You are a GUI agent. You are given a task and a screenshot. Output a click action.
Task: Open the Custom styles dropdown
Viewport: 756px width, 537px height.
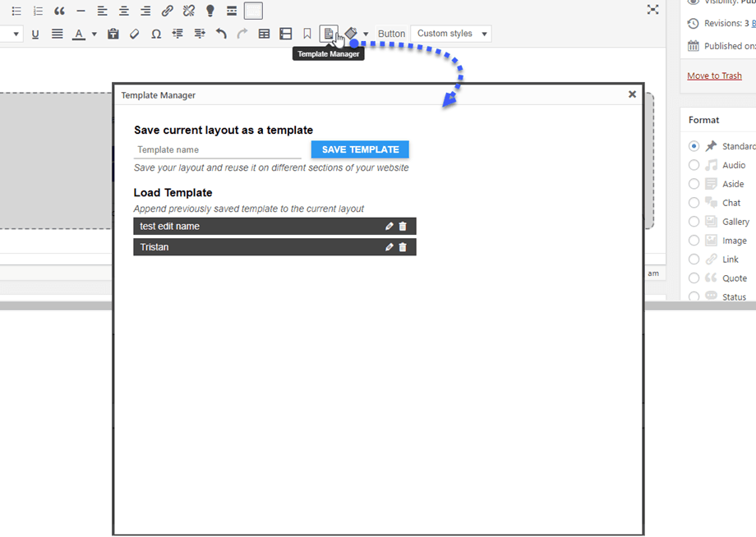[450, 34]
